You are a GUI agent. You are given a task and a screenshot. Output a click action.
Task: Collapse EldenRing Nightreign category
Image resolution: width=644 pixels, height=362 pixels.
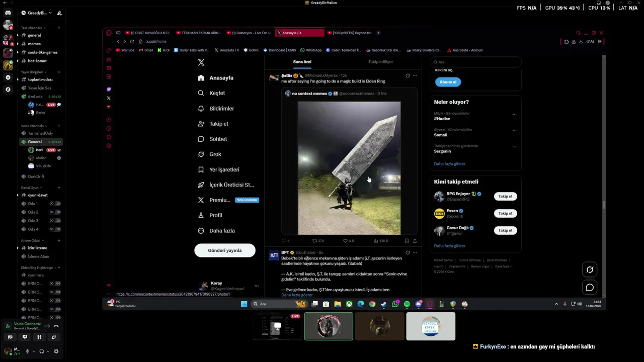click(38, 267)
